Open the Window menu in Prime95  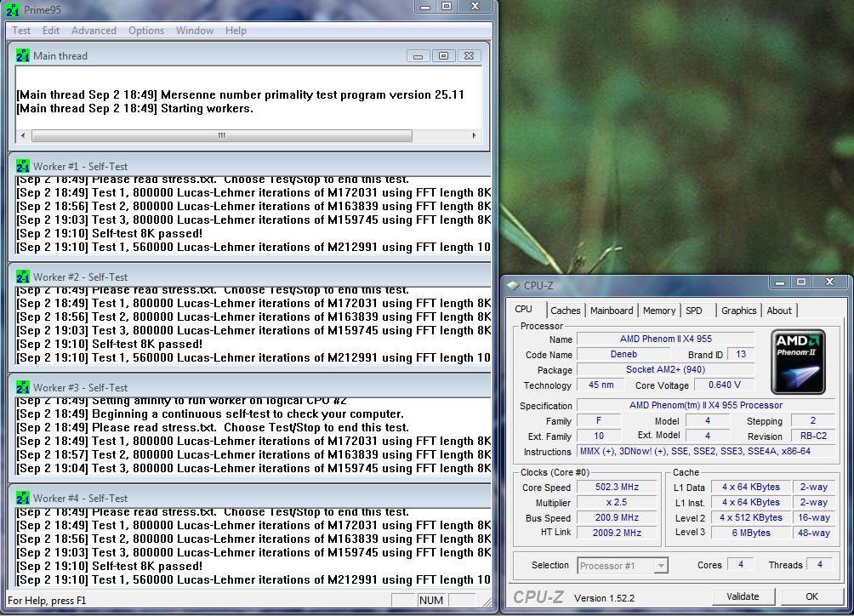pos(195,31)
